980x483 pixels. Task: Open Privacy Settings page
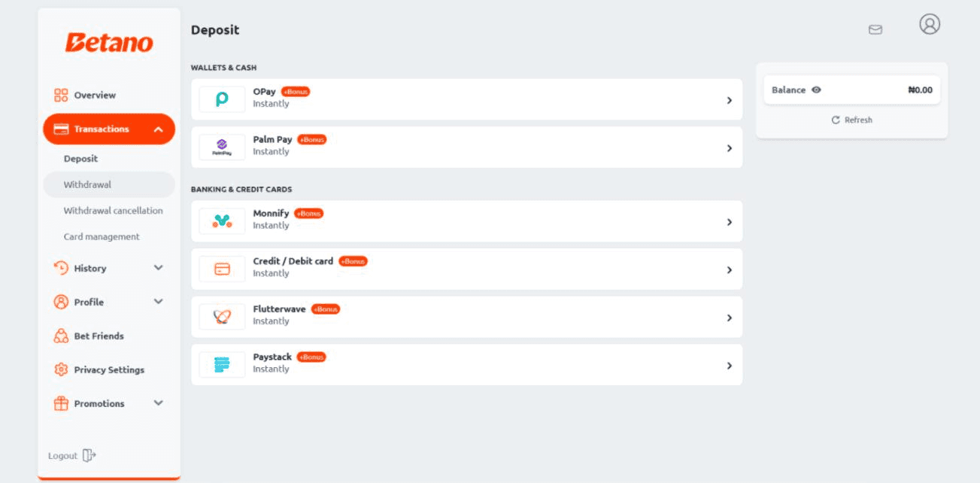click(108, 369)
